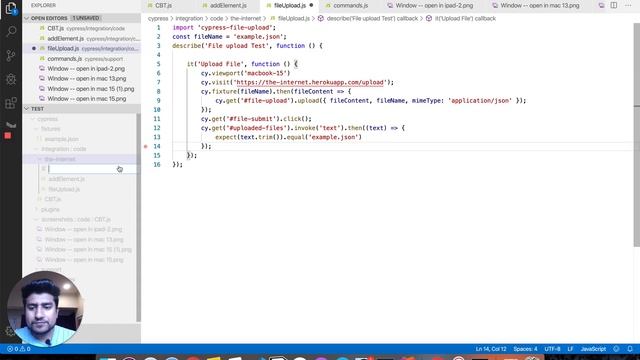The image size is (640, 360).
Task: Open the Search view in activity bar
Action: 11,31
